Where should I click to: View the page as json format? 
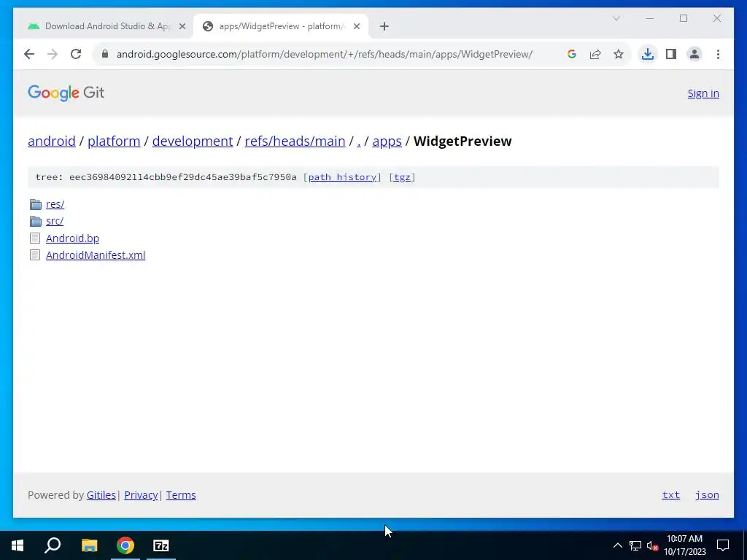[x=707, y=495]
